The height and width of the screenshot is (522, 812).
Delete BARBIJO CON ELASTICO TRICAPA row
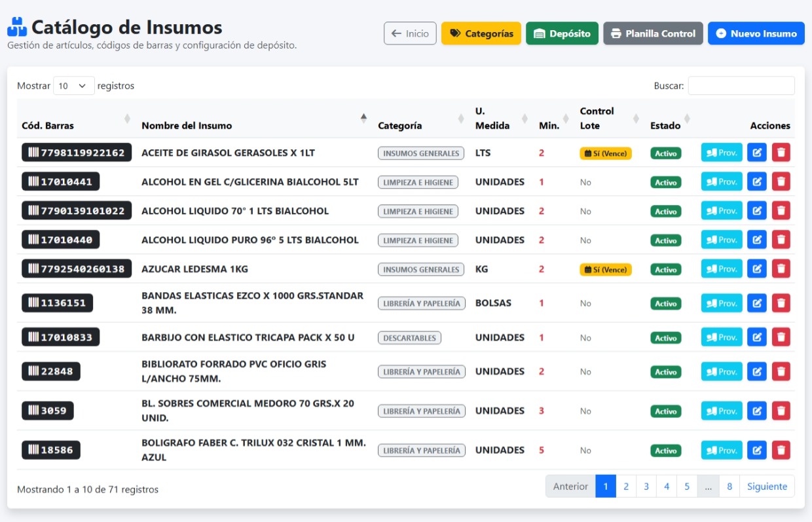click(x=781, y=337)
